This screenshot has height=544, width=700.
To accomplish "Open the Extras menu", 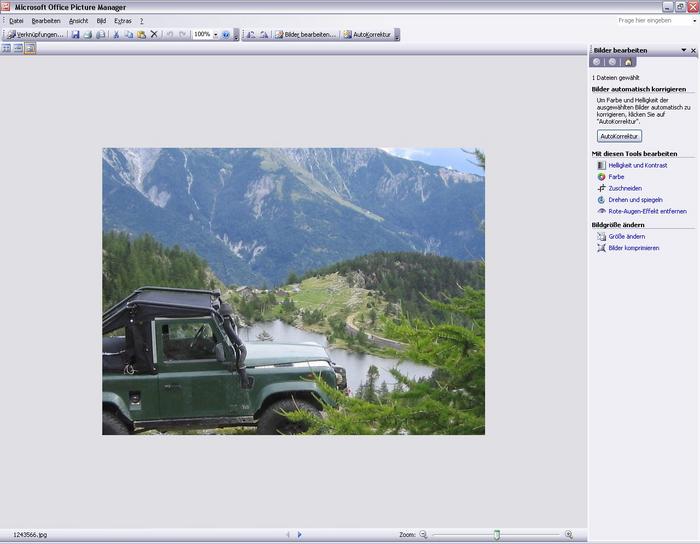I will 123,21.
